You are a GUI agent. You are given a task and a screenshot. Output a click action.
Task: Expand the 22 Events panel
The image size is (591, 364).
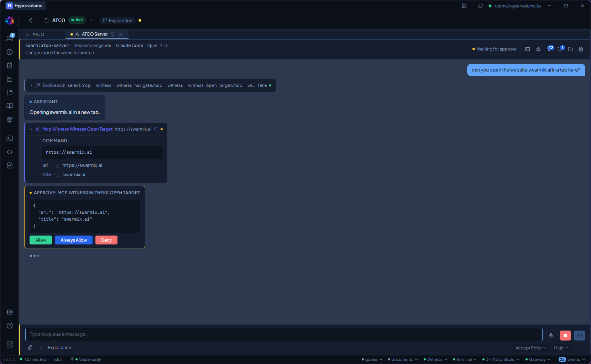(572, 359)
